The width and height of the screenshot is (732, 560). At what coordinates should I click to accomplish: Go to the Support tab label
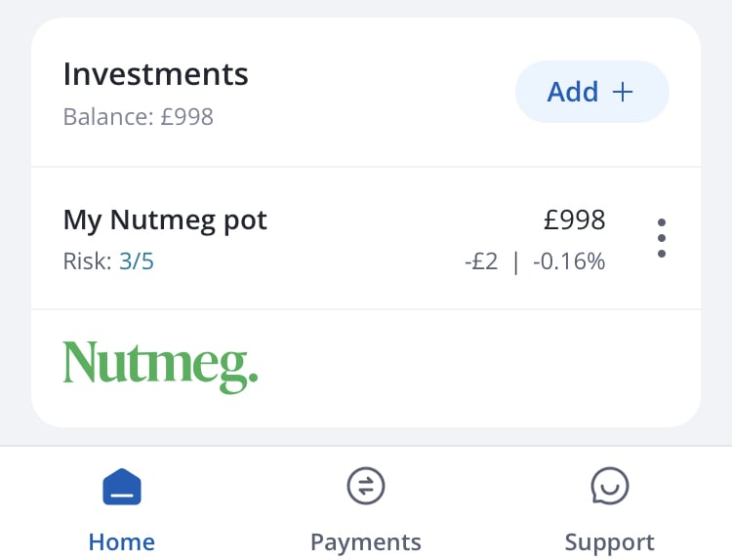coord(610,542)
